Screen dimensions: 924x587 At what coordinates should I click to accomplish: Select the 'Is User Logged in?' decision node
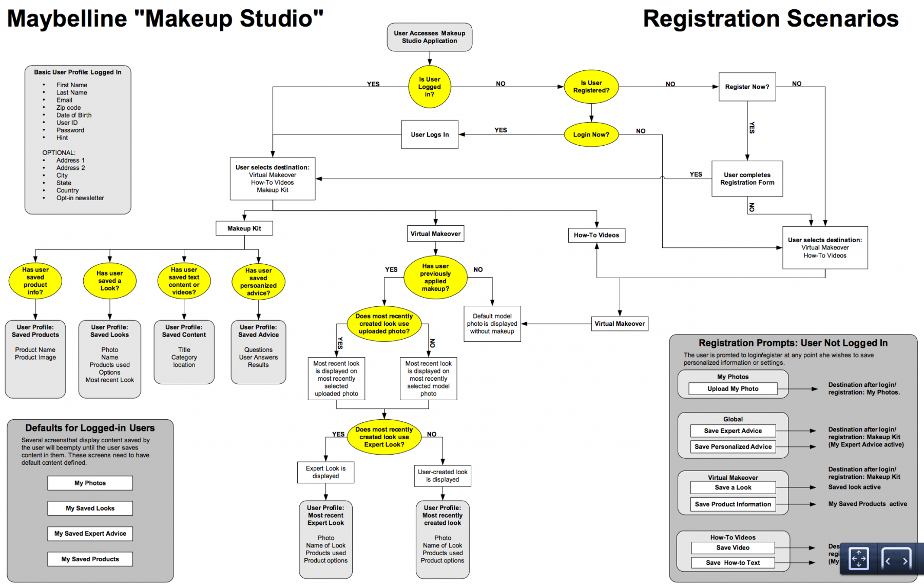[430, 87]
